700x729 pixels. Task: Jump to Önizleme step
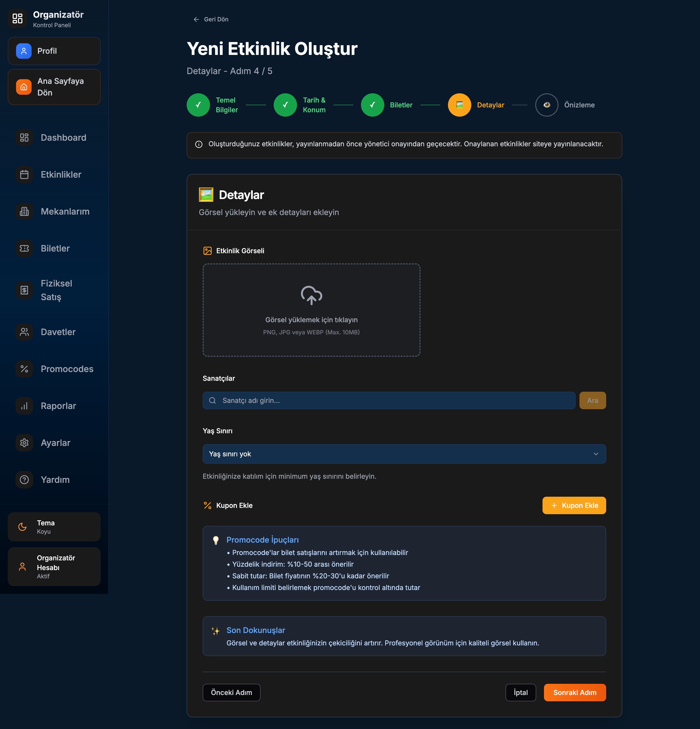point(546,105)
